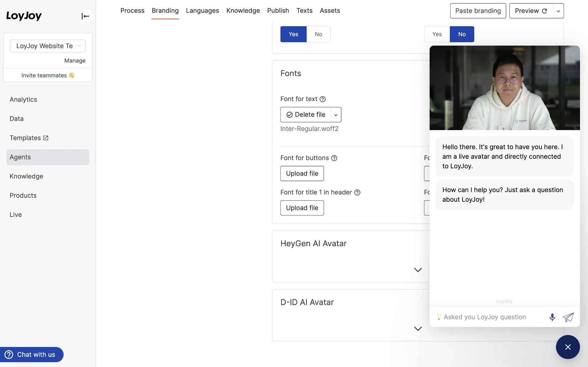
Task: Open the Manage link under the workspace selector
Action: coord(75,60)
